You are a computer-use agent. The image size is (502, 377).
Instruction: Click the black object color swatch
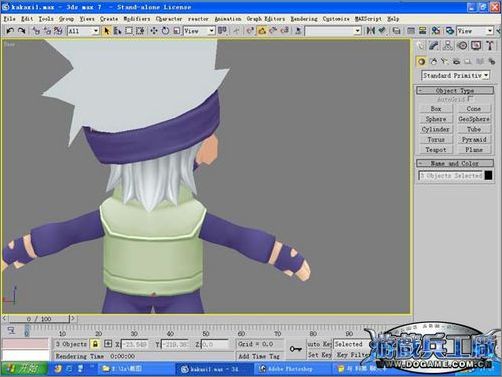488,175
